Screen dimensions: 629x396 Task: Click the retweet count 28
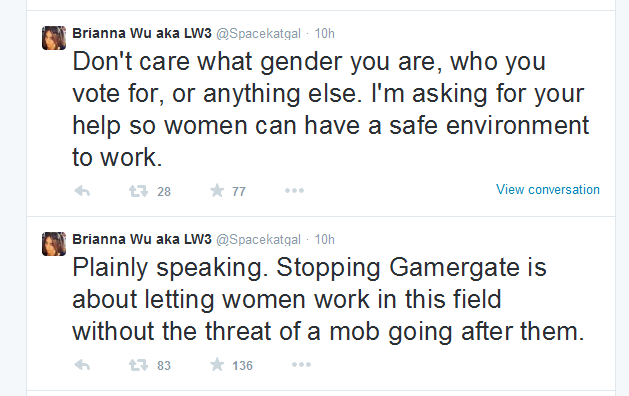[164, 192]
